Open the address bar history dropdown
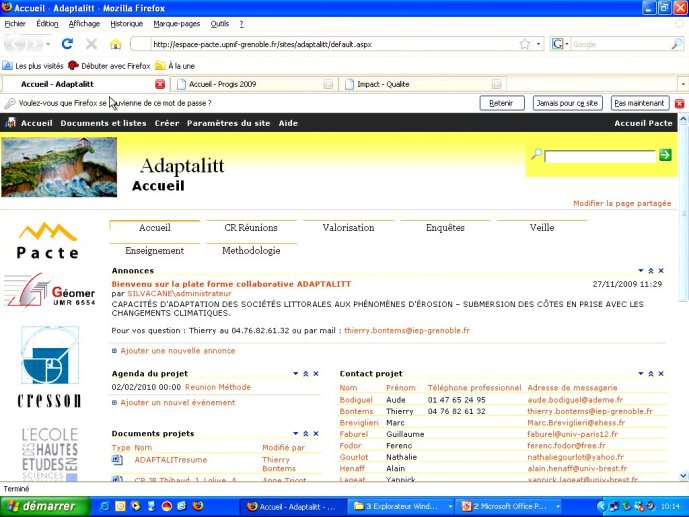689x517 pixels. [x=538, y=44]
